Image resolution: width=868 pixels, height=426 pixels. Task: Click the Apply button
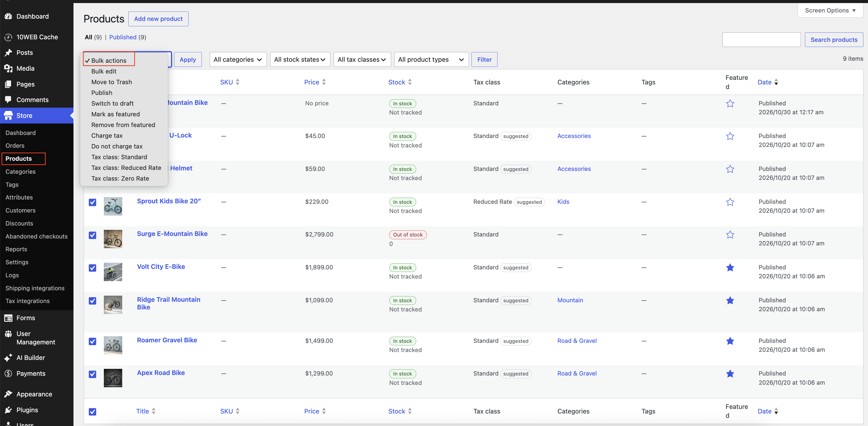point(188,60)
